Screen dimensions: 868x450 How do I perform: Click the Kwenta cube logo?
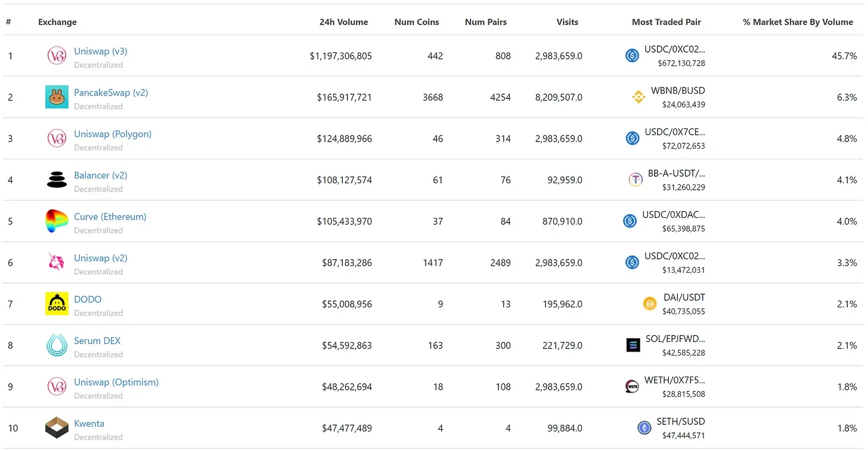57,427
